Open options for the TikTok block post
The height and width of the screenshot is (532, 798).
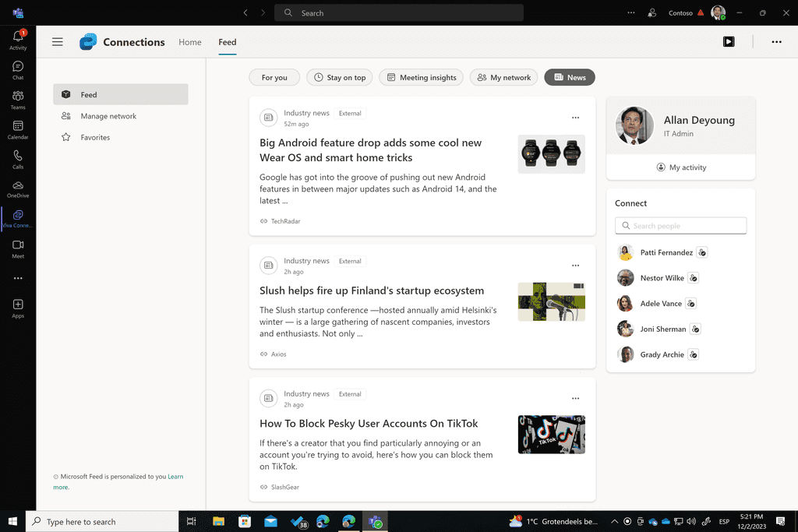coord(576,398)
